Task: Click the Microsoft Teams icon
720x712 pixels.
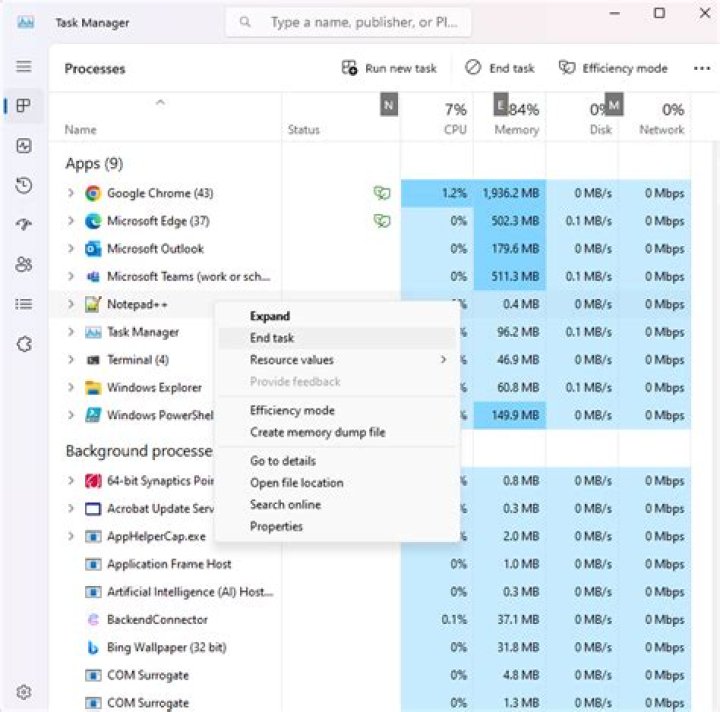Action: [93, 276]
